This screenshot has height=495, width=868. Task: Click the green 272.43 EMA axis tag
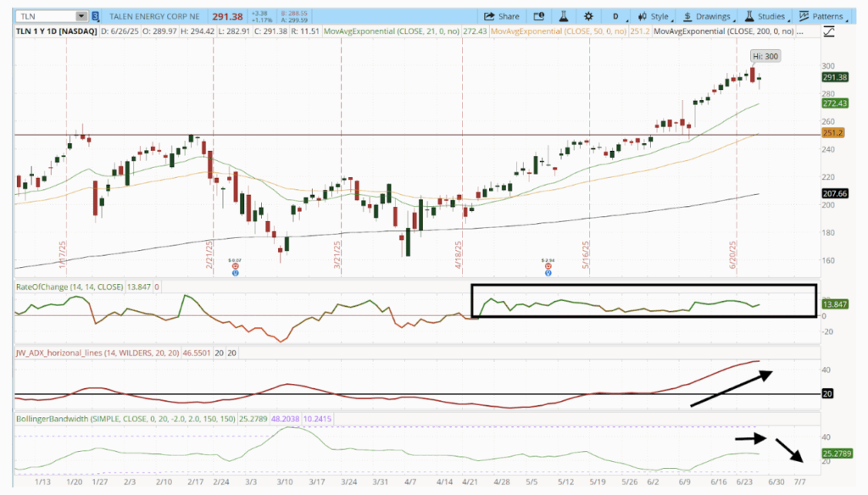click(835, 103)
